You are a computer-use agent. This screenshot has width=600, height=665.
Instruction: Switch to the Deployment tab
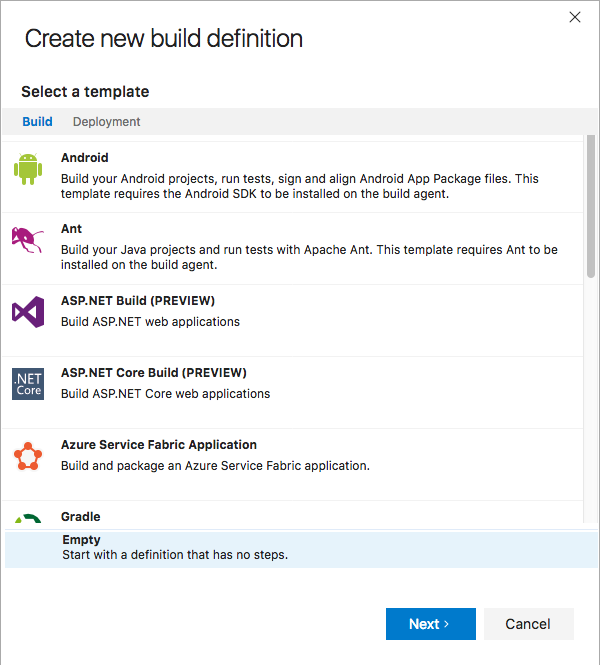point(106,122)
